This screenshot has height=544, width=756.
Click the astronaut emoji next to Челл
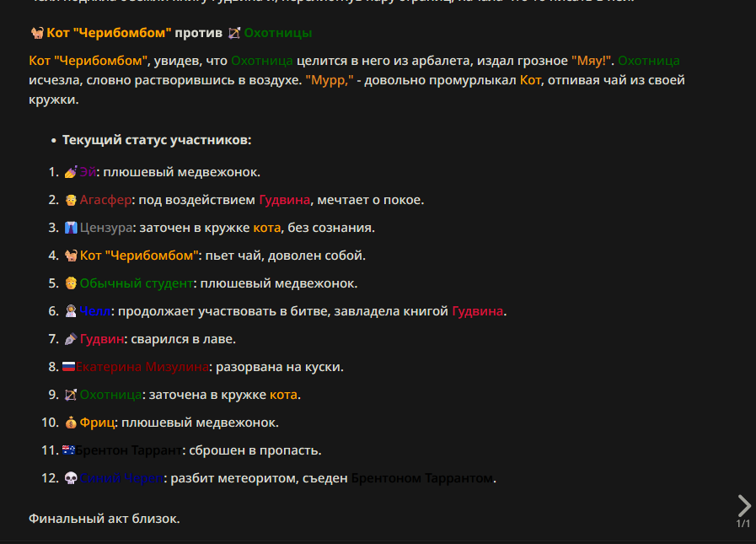point(71,311)
